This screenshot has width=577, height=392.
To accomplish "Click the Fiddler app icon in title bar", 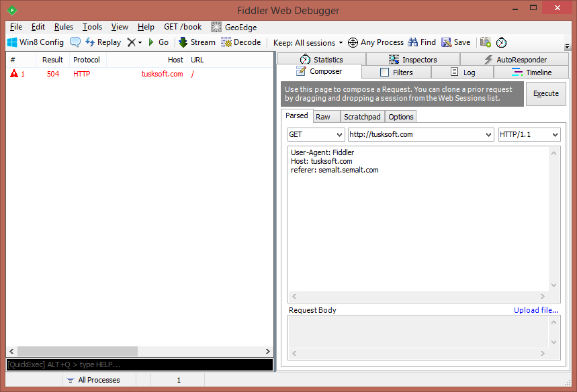I will click(x=12, y=10).
